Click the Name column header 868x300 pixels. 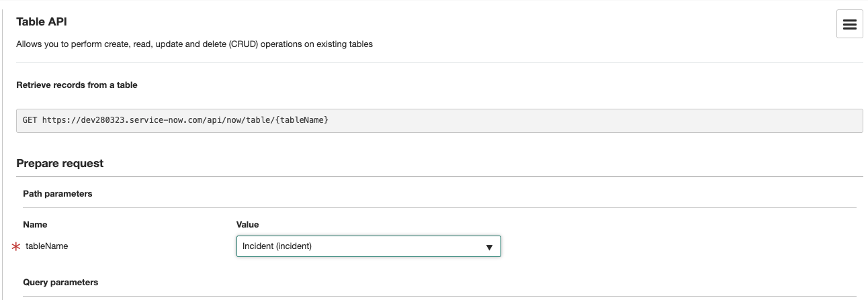pos(35,224)
